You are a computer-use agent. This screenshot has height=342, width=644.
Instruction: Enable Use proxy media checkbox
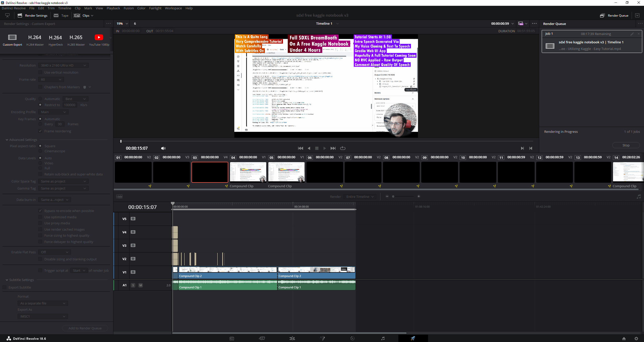(40, 223)
